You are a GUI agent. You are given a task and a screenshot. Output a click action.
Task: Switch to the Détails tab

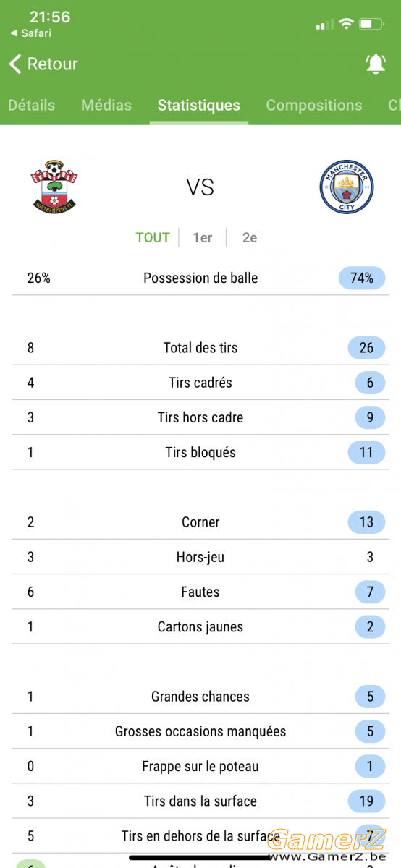pyautogui.click(x=31, y=105)
